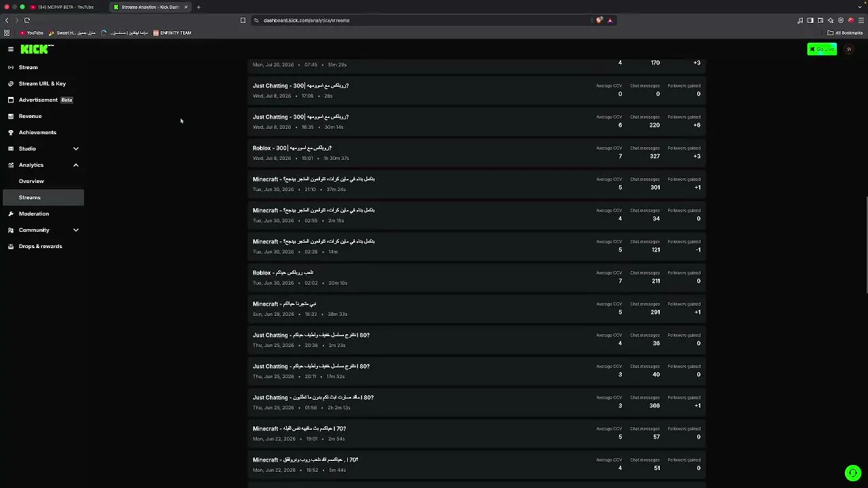Open the Roblox stream from Jul 8 at 15:01

pos(477,152)
